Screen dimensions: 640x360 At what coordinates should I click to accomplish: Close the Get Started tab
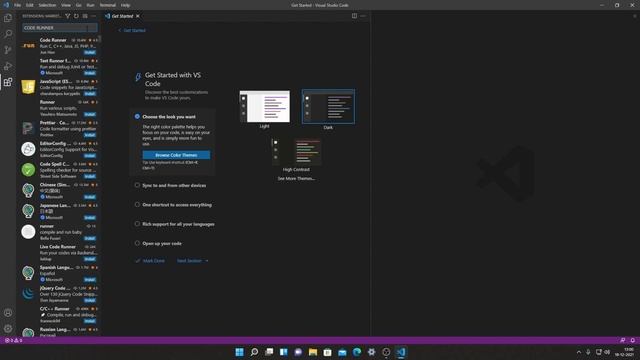[x=138, y=16]
